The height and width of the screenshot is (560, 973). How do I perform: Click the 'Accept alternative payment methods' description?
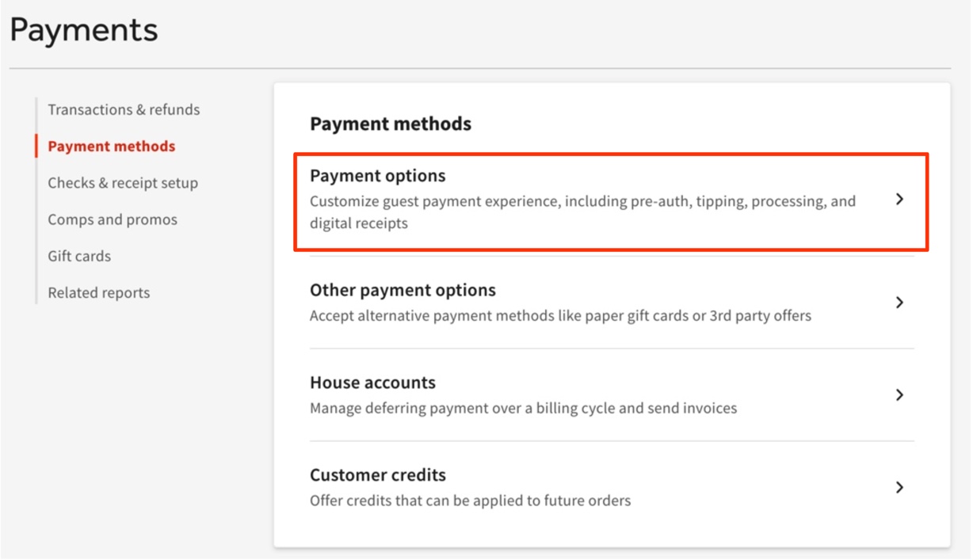pos(560,316)
